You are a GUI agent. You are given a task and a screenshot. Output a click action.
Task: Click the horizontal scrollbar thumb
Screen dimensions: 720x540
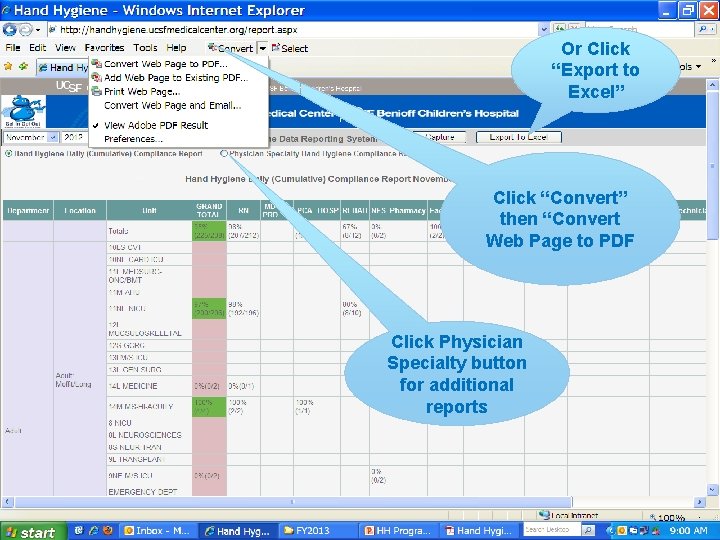[x=293, y=502]
